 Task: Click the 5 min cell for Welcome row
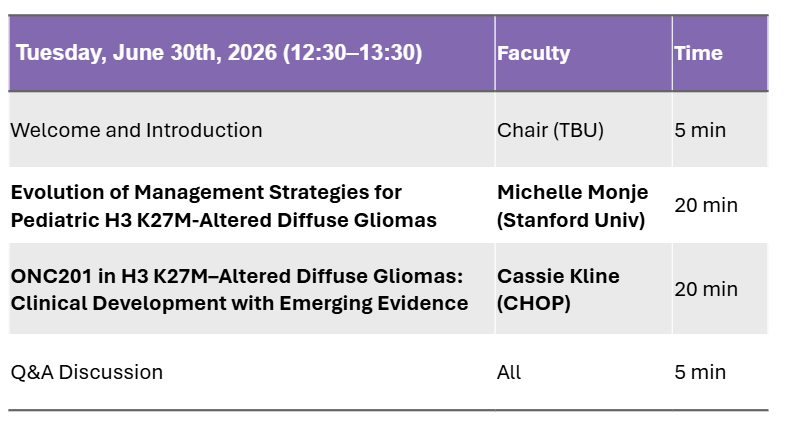coord(700,130)
